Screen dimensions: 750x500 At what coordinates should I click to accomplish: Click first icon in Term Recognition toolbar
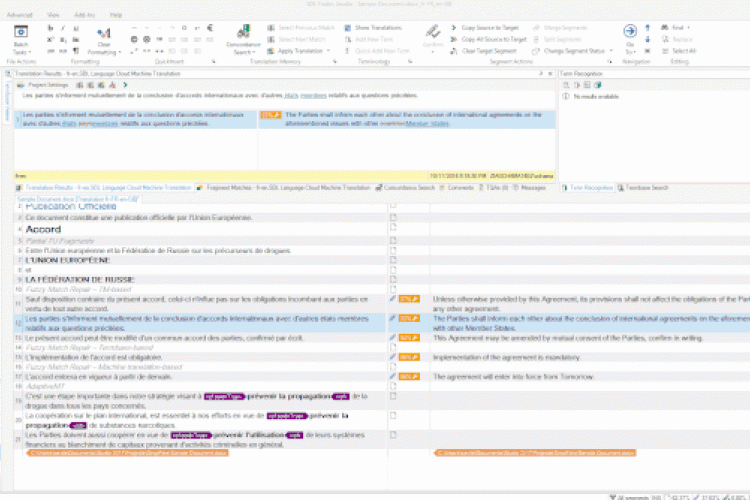tap(566, 85)
